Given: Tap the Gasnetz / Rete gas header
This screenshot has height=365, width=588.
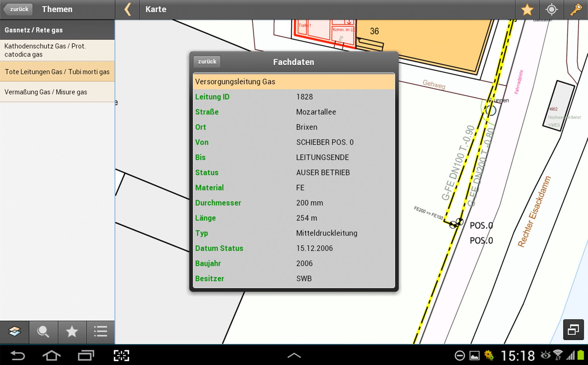Looking at the screenshot, I should coord(57,30).
